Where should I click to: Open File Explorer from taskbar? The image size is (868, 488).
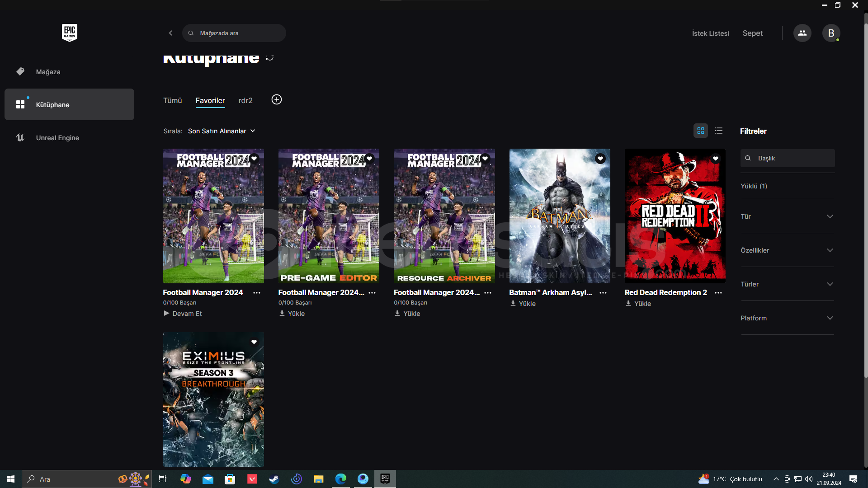pyautogui.click(x=319, y=479)
